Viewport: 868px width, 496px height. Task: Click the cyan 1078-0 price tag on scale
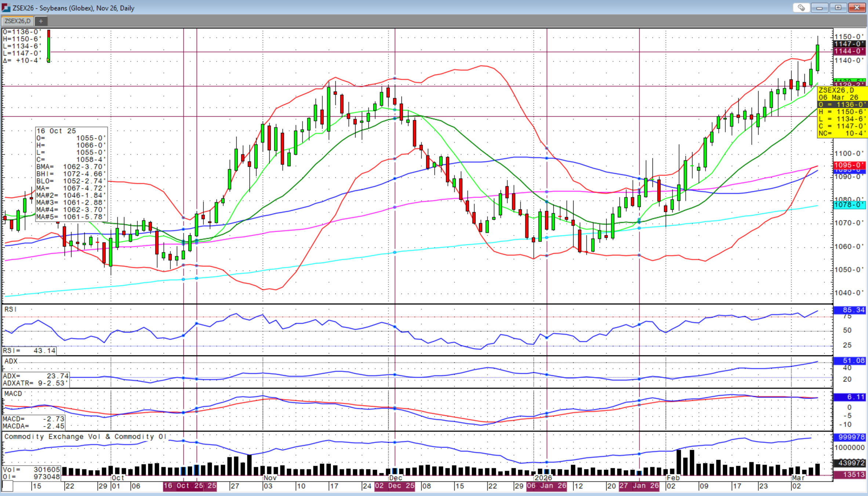pyautogui.click(x=849, y=204)
